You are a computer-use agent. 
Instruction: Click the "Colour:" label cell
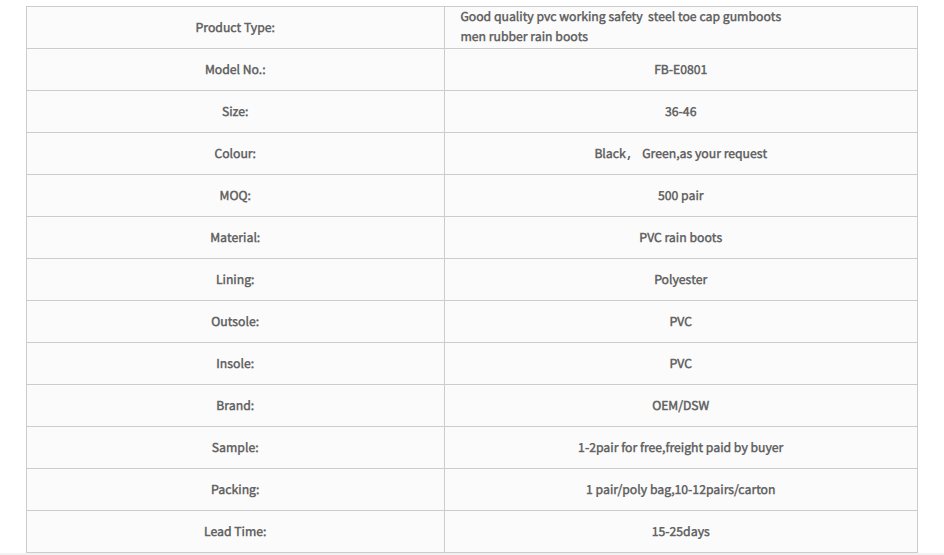(235, 154)
